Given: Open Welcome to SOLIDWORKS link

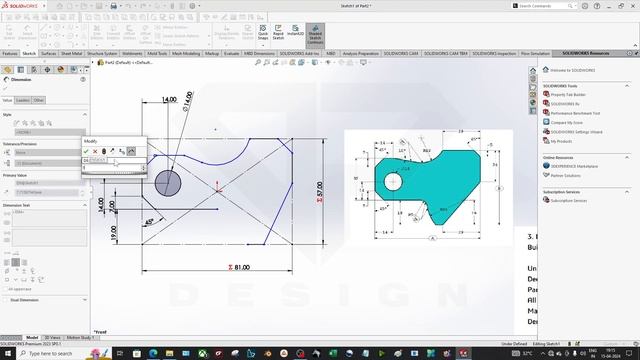Looking at the screenshot, I should [x=573, y=70].
